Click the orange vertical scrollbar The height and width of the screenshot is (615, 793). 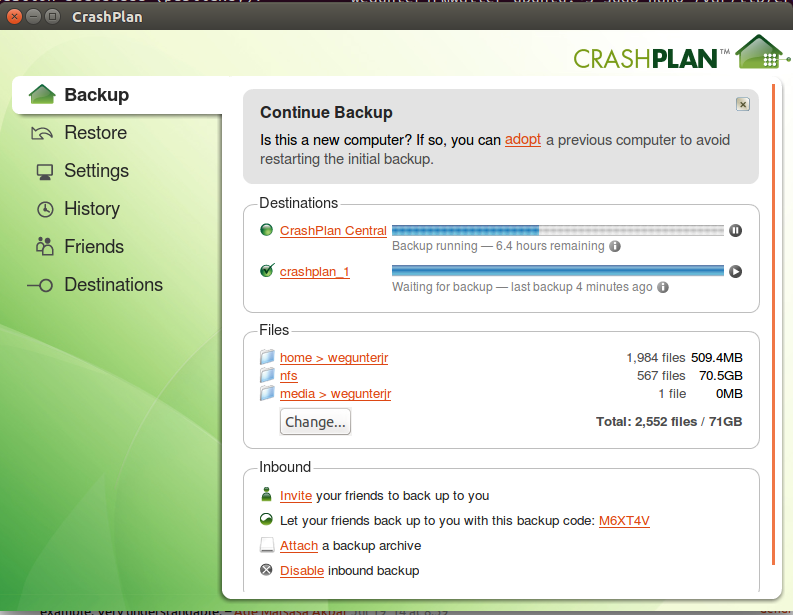click(774, 325)
